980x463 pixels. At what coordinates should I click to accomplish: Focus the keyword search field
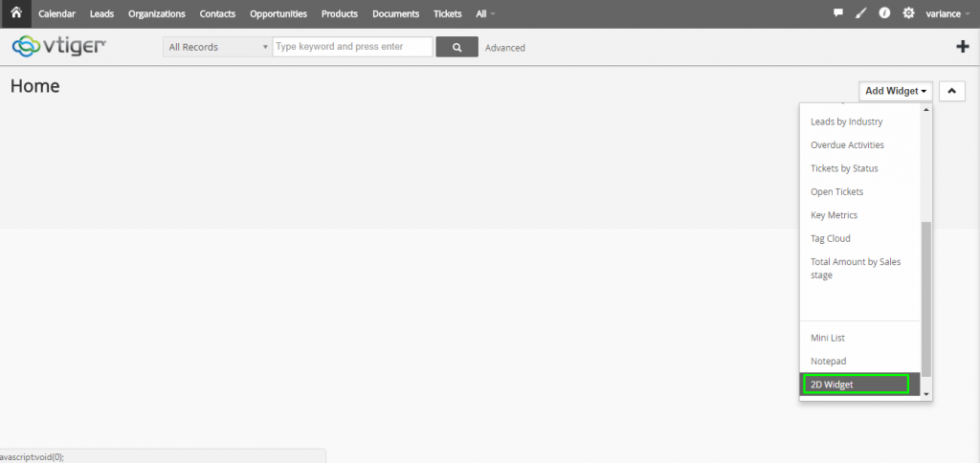tap(352, 47)
